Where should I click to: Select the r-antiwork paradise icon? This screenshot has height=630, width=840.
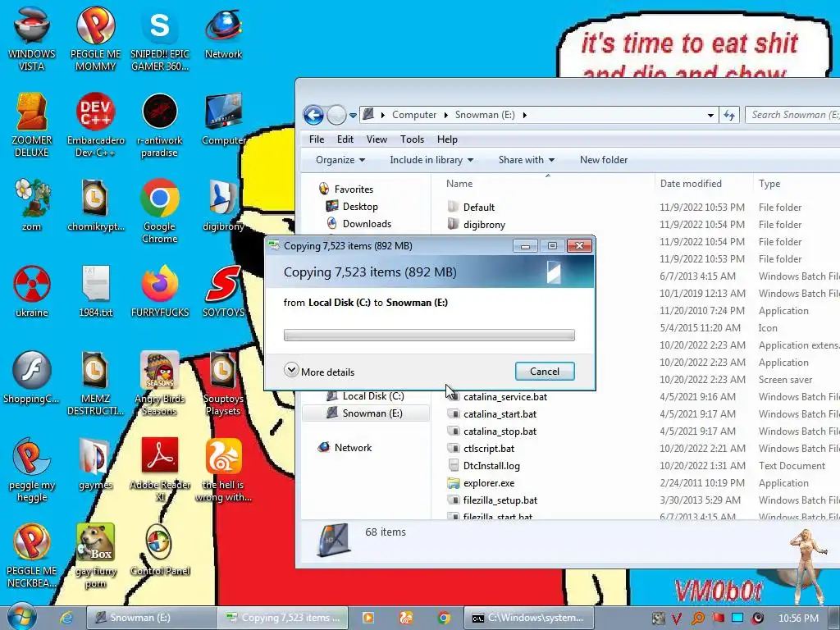point(160,125)
